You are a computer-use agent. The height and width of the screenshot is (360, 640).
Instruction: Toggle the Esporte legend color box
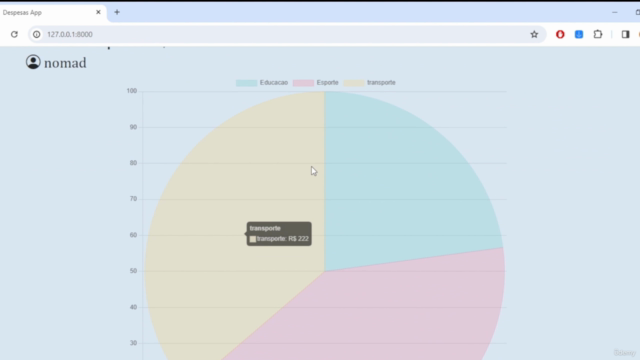[303, 83]
